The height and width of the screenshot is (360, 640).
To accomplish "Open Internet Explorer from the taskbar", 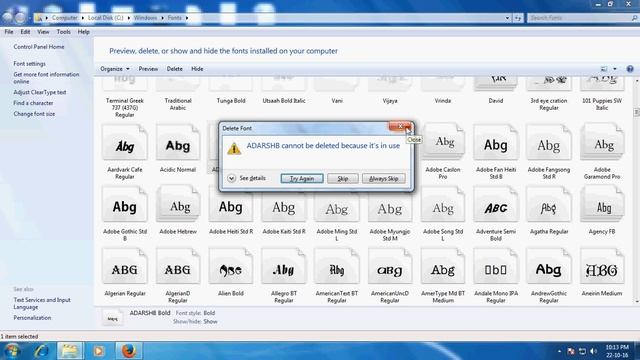I will point(42,351).
